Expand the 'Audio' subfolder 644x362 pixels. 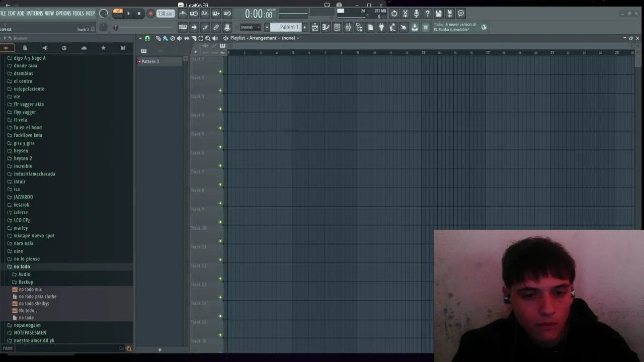[24, 274]
